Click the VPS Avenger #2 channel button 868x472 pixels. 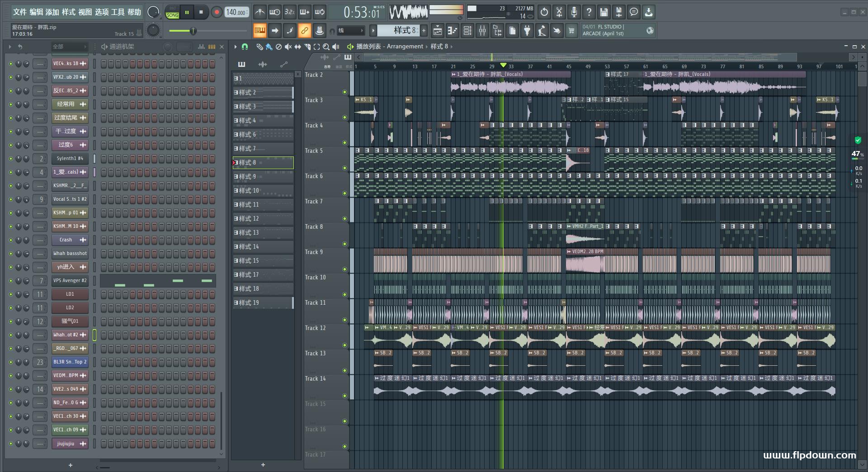(x=70, y=281)
